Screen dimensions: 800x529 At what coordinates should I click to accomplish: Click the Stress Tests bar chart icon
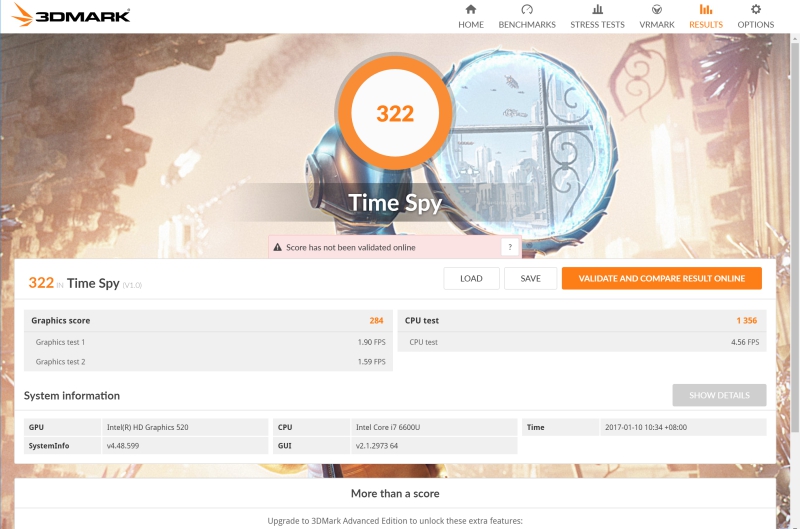click(597, 9)
